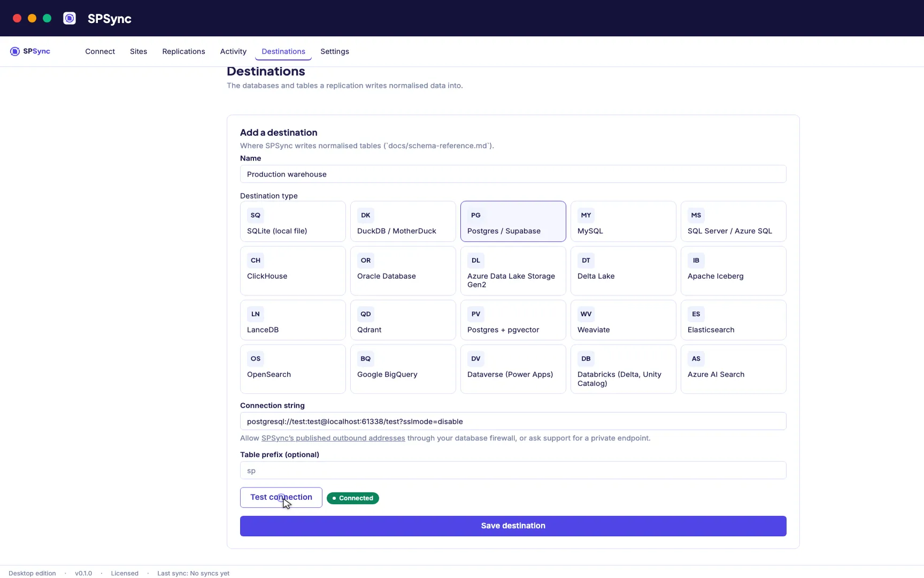
Task: Click the AS badge for Azure AI Search
Action: coord(696,359)
